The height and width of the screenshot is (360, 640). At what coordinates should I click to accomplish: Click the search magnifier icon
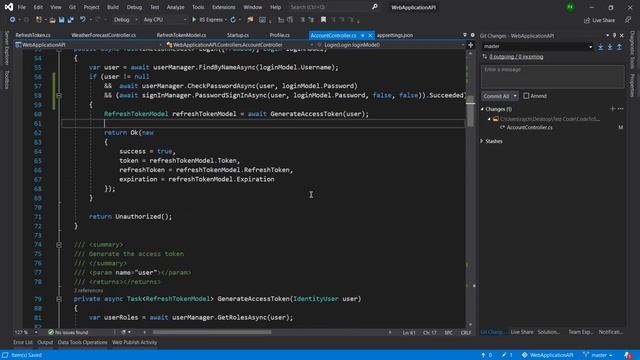click(x=374, y=7)
